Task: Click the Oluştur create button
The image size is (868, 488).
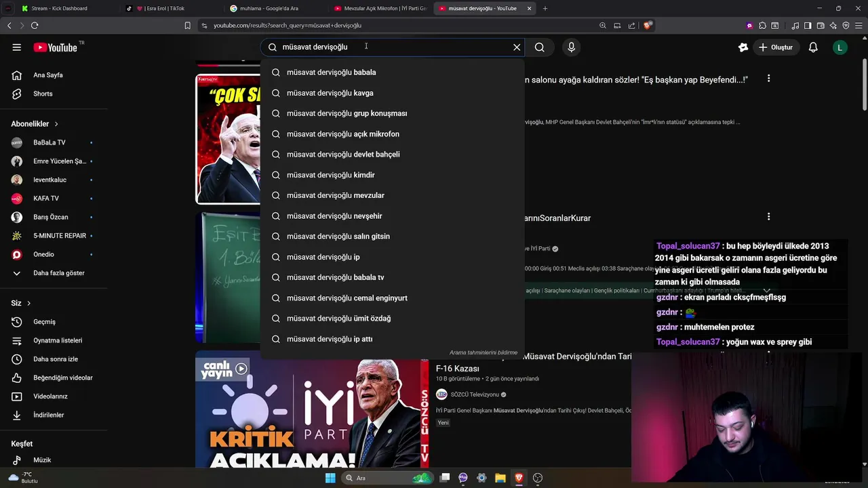Action: pos(776,47)
